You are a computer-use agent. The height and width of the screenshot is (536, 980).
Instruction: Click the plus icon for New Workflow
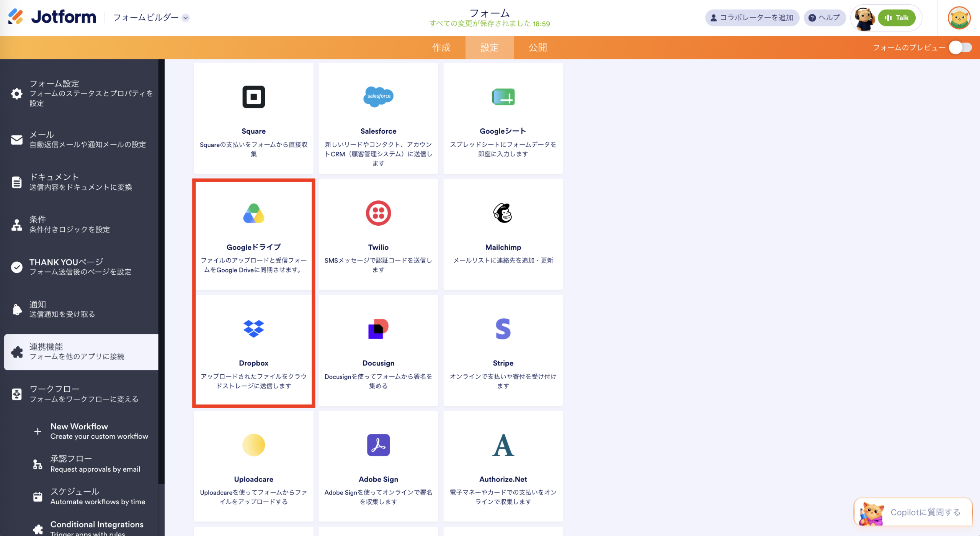click(x=38, y=431)
